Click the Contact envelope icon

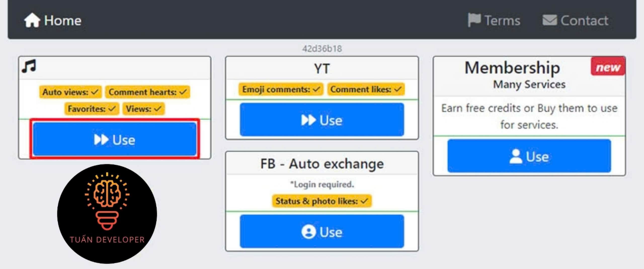550,20
